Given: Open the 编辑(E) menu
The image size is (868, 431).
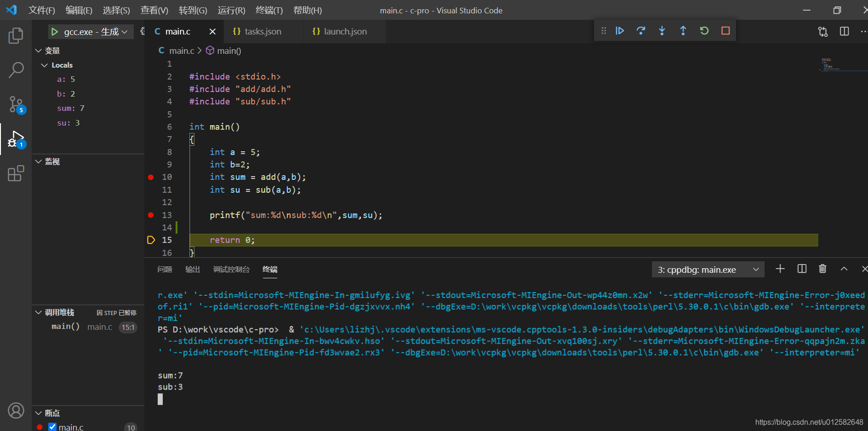Looking at the screenshot, I should click(x=79, y=10).
